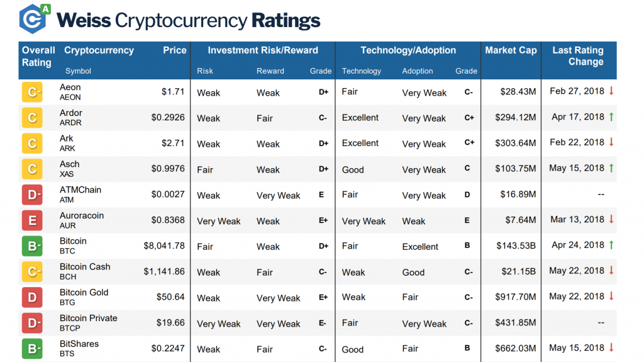This screenshot has height=362, width=644.
Task: Click the red D- badge for ATMChain
Action: (x=32, y=195)
